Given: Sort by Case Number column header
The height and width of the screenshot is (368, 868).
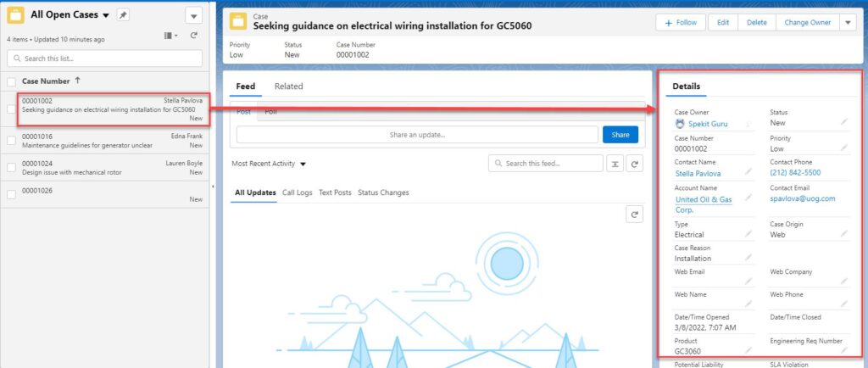Looking at the screenshot, I should [46, 81].
